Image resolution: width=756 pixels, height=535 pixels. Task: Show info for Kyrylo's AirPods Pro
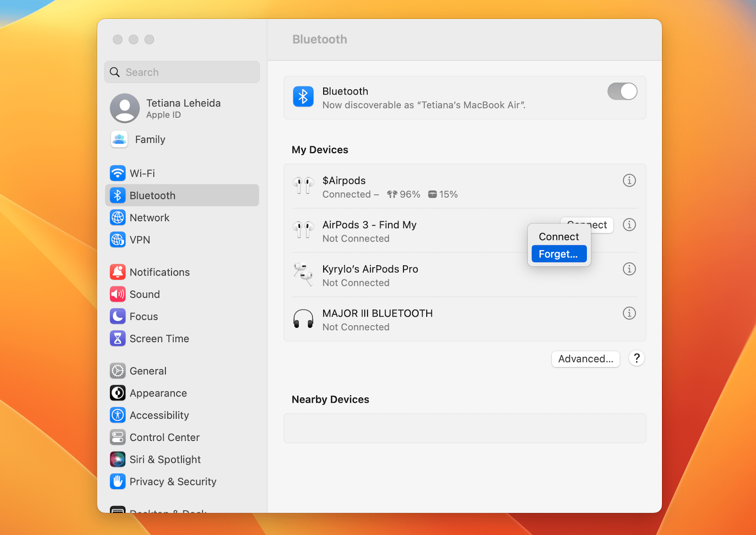(629, 269)
